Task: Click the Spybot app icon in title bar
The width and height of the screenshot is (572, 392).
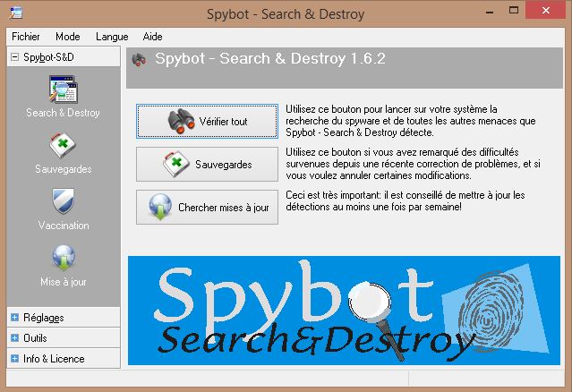Action: click(x=16, y=13)
